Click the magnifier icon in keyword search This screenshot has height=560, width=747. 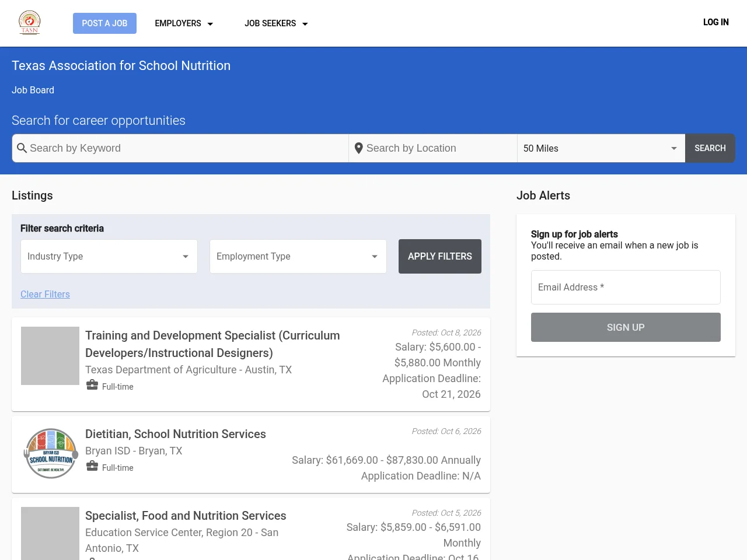(x=22, y=148)
